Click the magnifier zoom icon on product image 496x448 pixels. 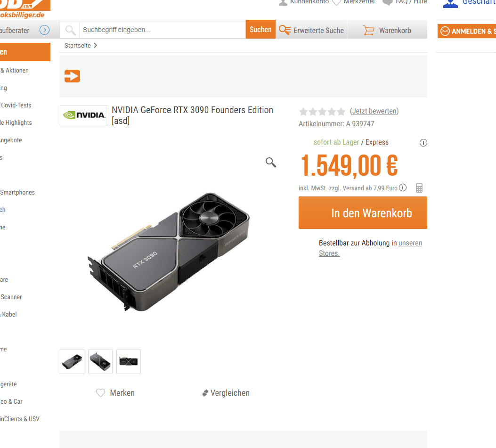tap(271, 163)
